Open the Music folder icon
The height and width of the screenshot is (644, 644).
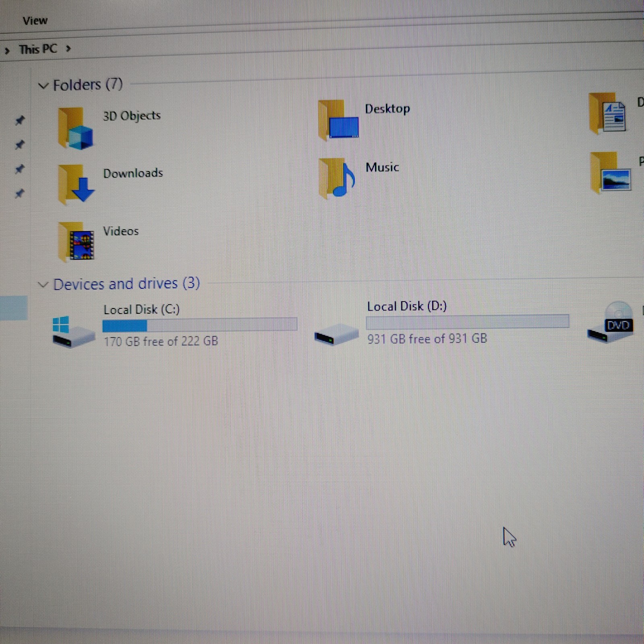click(337, 178)
